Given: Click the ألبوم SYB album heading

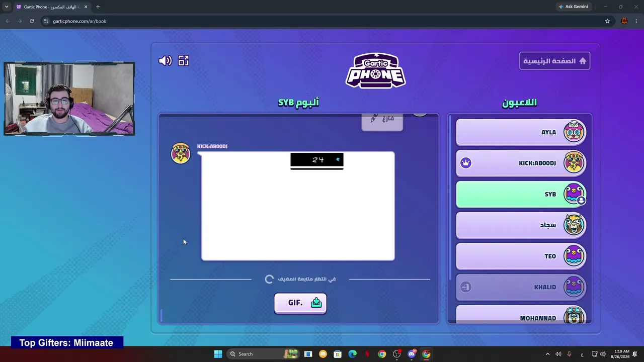Looking at the screenshot, I should [x=298, y=103].
